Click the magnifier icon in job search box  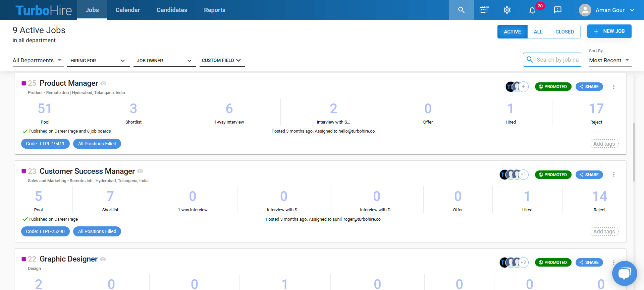click(530, 60)
